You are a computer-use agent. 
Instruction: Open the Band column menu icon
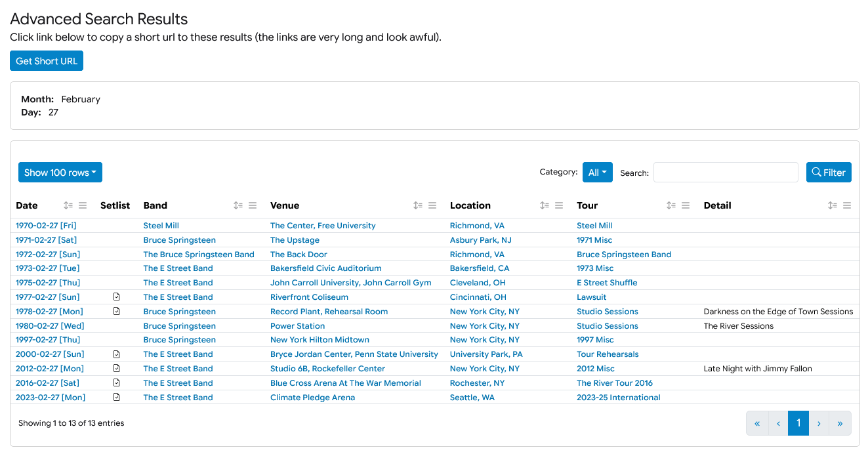click(x=253, y=205)
